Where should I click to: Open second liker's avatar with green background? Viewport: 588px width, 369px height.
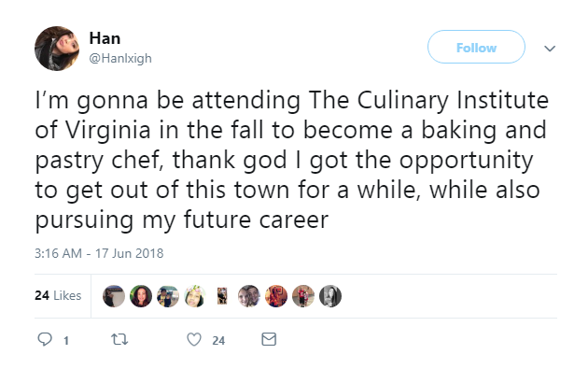(x=141, y=296)
